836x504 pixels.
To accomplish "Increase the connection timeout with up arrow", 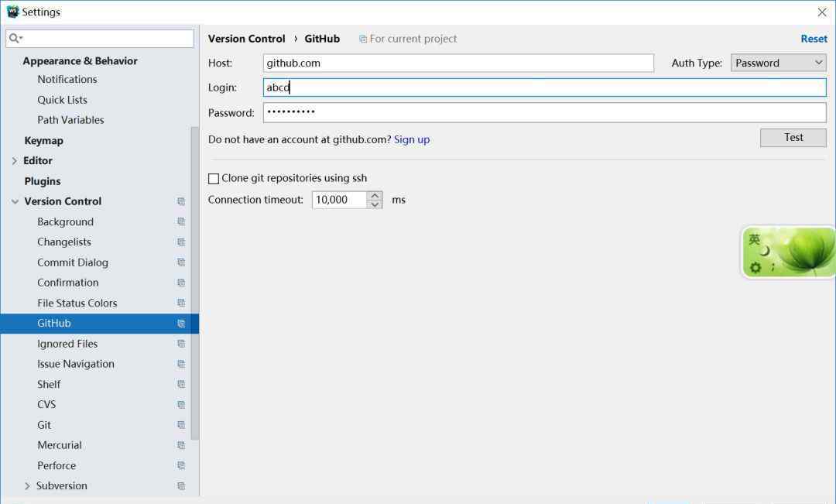I will pos(375,195).
